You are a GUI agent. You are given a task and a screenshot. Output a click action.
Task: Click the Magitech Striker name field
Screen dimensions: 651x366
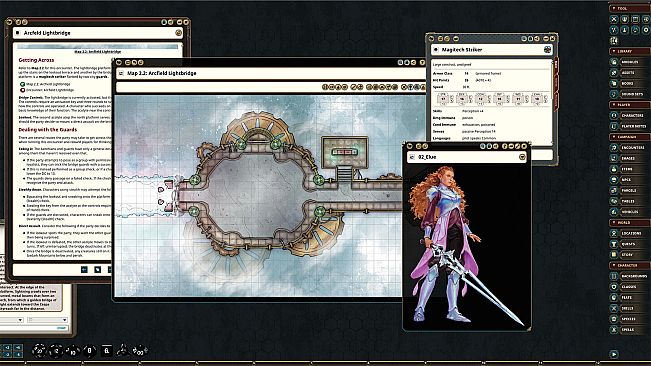pyautogui.click(x=491, y=50)
